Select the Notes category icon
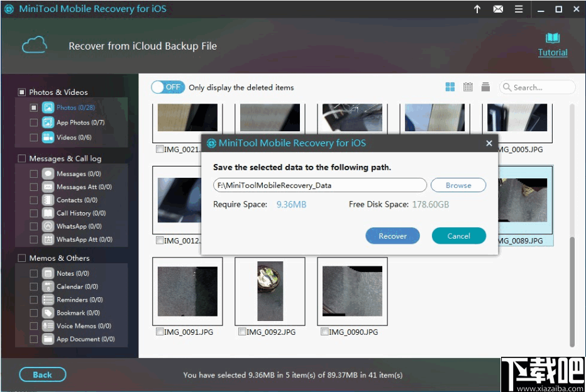The height and width of the screenshot is (392, 586). (x=48, y=273)
